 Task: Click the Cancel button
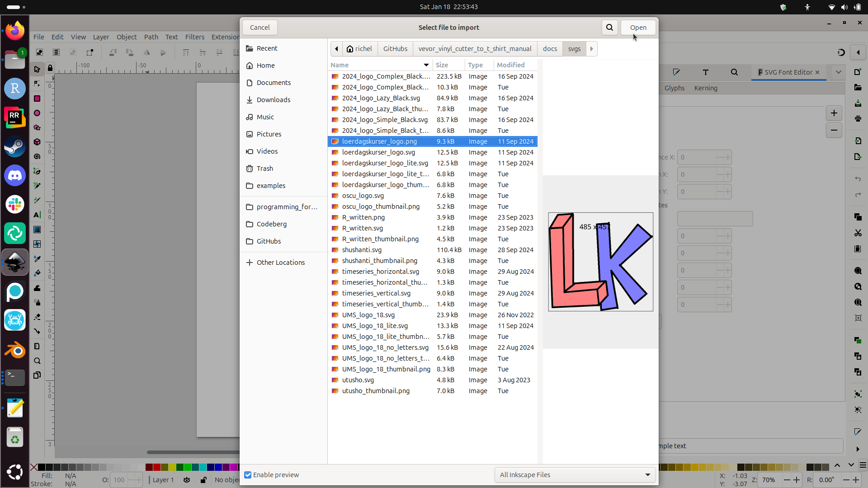click(x=260, y=28)
